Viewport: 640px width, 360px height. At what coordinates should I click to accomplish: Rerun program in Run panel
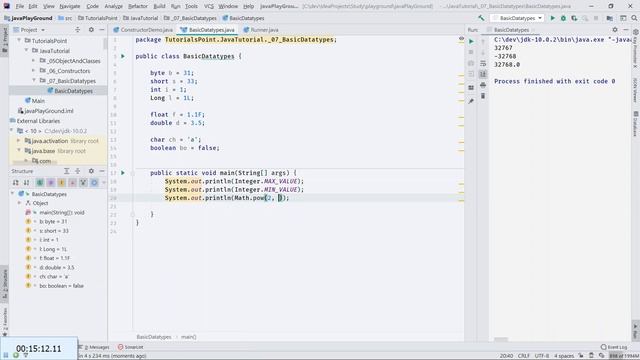click(471, 41)
